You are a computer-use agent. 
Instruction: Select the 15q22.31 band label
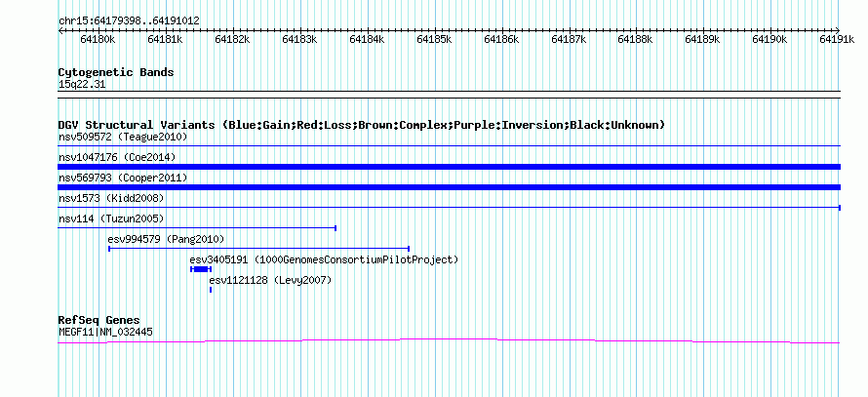coord(82,85)
